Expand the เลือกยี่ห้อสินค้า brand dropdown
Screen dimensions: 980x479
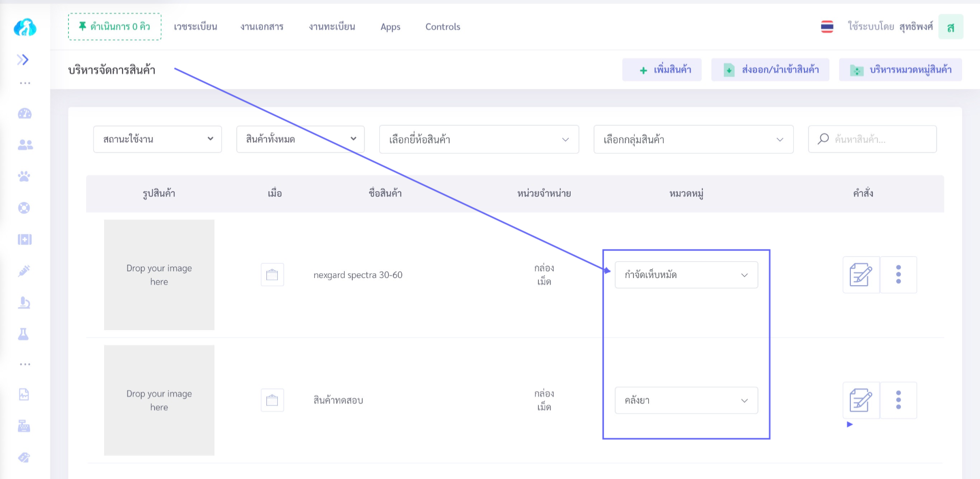coord(478,139)
